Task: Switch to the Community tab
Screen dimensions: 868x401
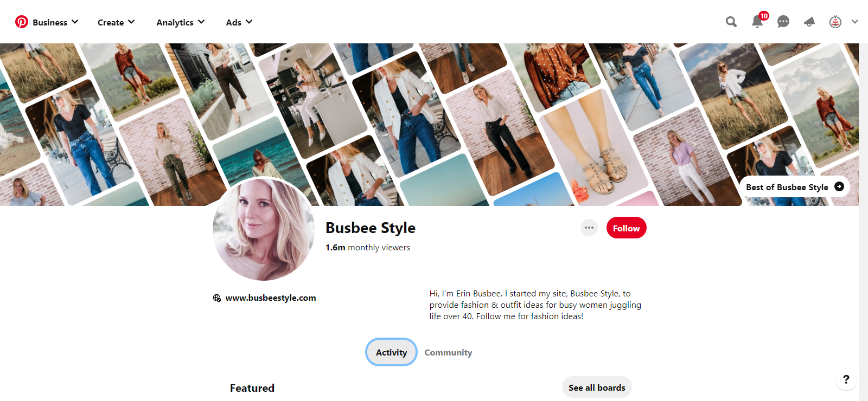Action: pos(448,352)
